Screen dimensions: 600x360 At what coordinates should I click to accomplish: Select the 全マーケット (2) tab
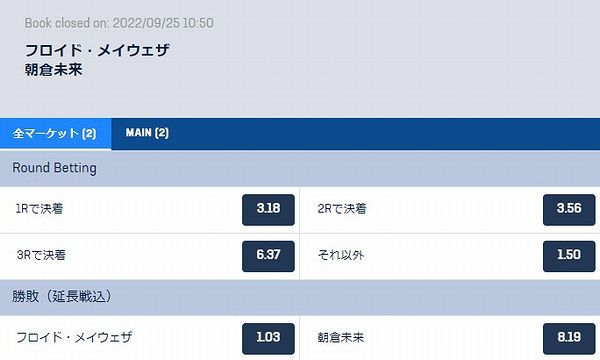(x=55, y=134)
